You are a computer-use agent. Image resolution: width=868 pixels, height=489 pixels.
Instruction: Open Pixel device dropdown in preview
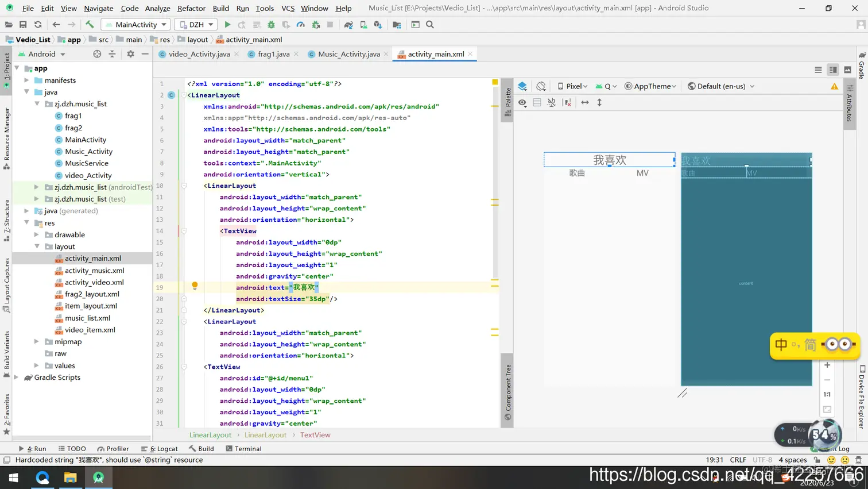(572, 86)
